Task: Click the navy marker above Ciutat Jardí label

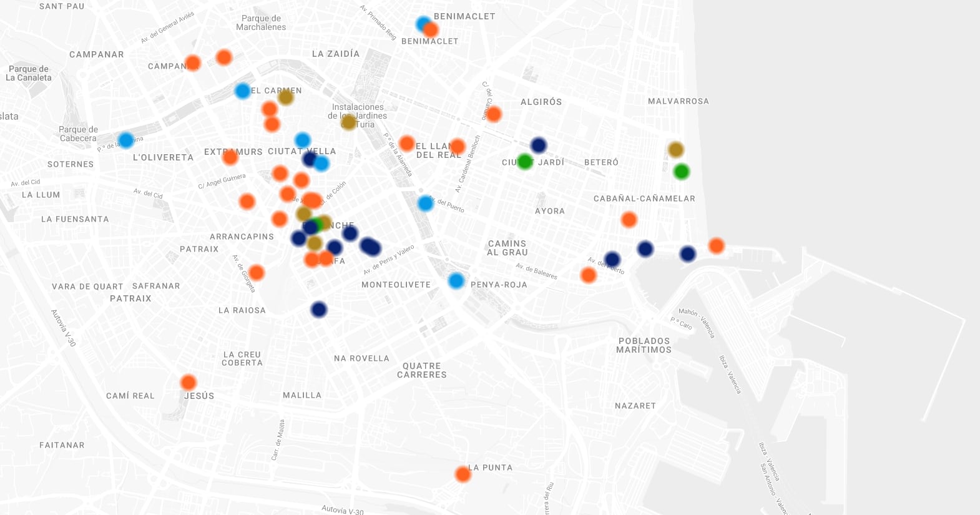Action: [x=539, y=145]
